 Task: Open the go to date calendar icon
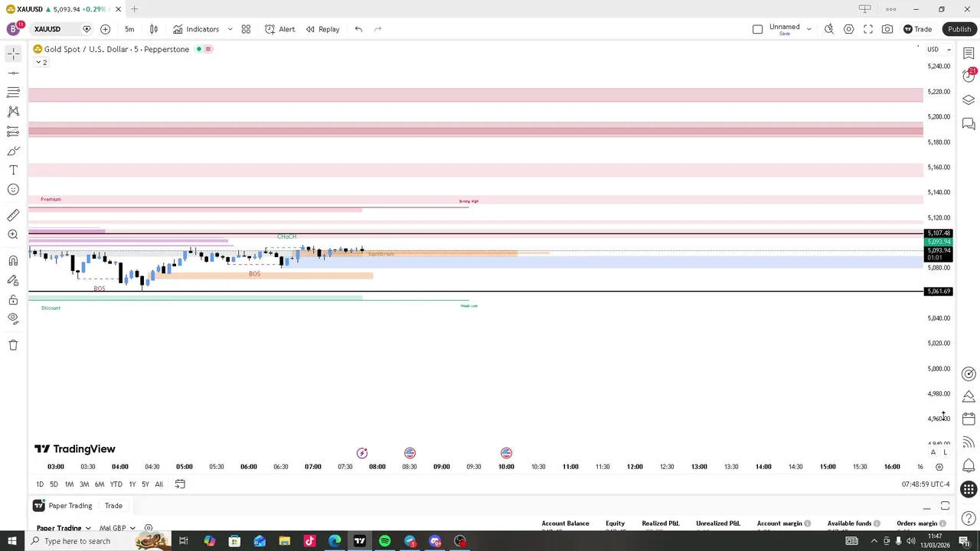pyautogui.click(x=180, y=484)
